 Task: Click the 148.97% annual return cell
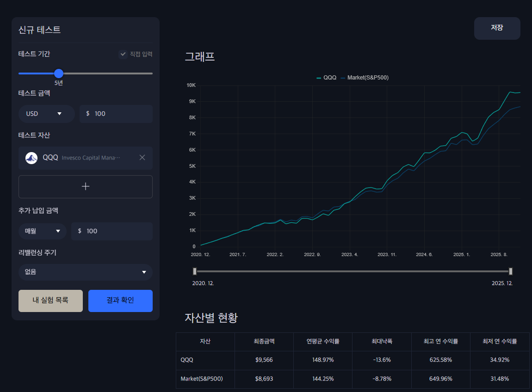click(322, 360)
